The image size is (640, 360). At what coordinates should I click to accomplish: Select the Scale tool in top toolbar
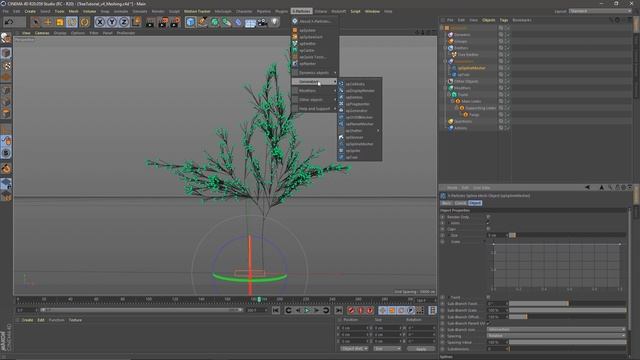[60, 22]
